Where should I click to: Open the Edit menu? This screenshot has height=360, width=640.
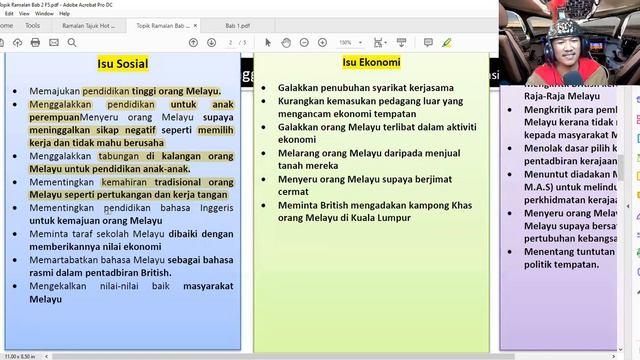click(x=9, y=13)
